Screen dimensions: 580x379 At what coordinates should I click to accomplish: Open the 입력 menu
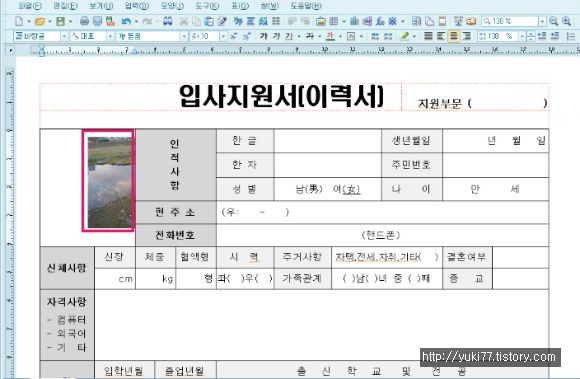[137, 6]
